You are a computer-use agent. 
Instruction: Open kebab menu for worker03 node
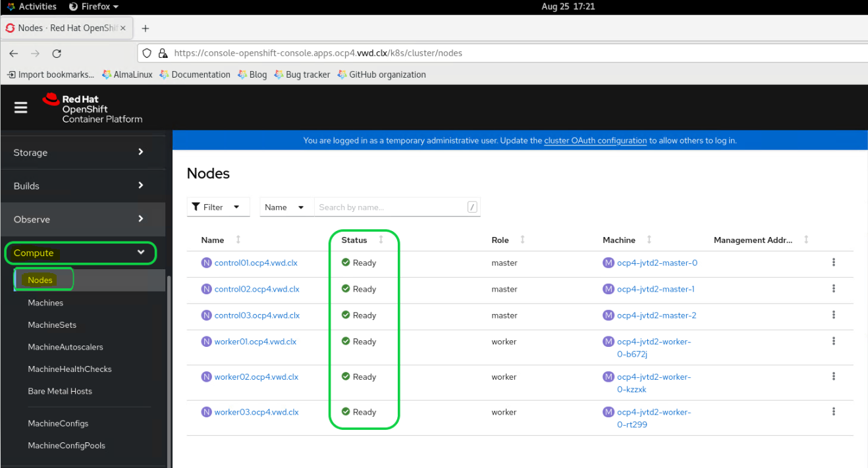(x=834, y=411)
